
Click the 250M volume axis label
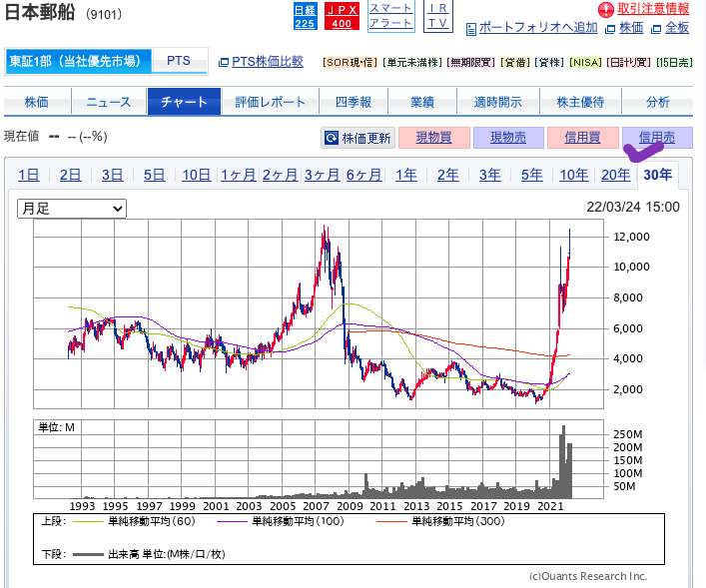(x=628, y=434)
